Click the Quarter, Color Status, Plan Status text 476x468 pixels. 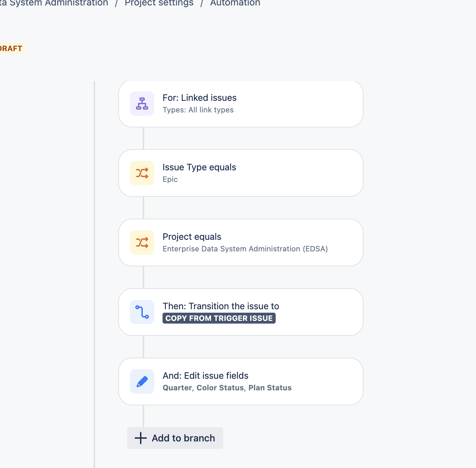click(227, 388)
